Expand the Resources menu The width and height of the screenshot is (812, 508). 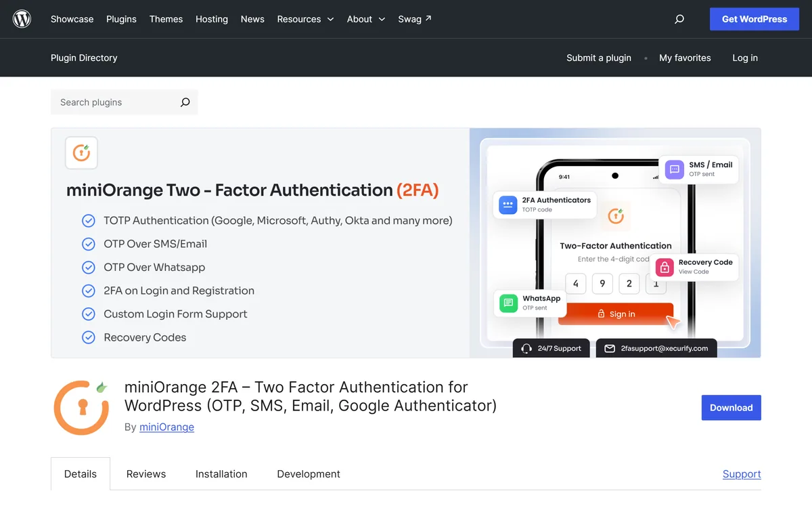click(305, 19)
